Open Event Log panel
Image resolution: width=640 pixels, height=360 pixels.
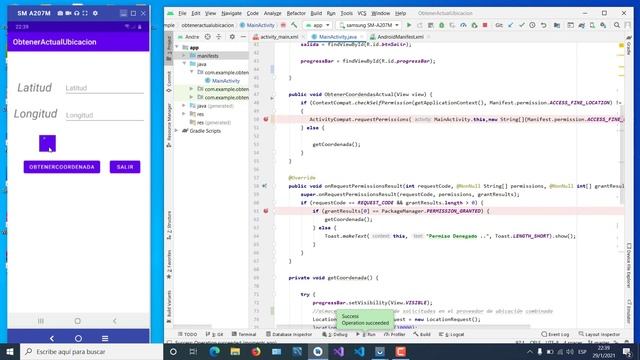click(555, 334)
